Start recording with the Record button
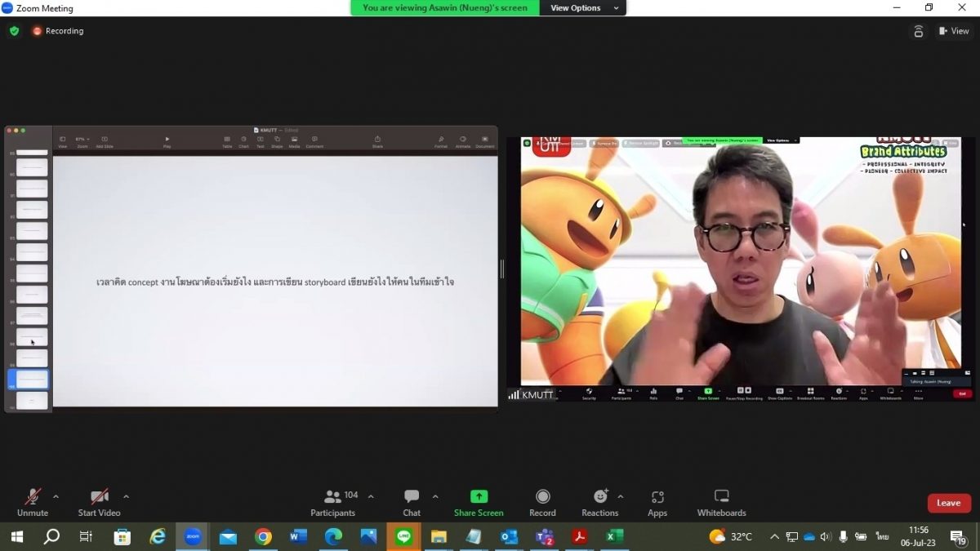The height and width of the screenshot is (551, 980). (542, 502)
